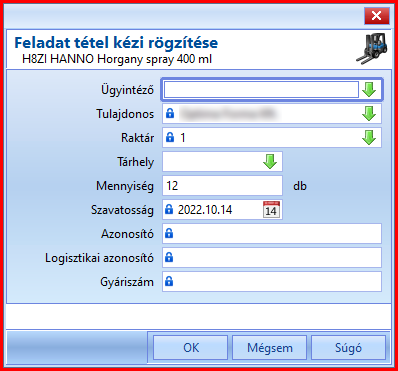The image size is (398, 371).
Task: Click the Raktár label
Action: tap(137, 138)
